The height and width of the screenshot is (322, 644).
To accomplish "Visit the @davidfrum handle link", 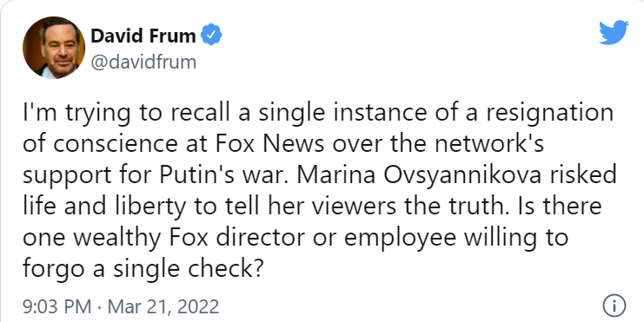I will pos(143,62).
